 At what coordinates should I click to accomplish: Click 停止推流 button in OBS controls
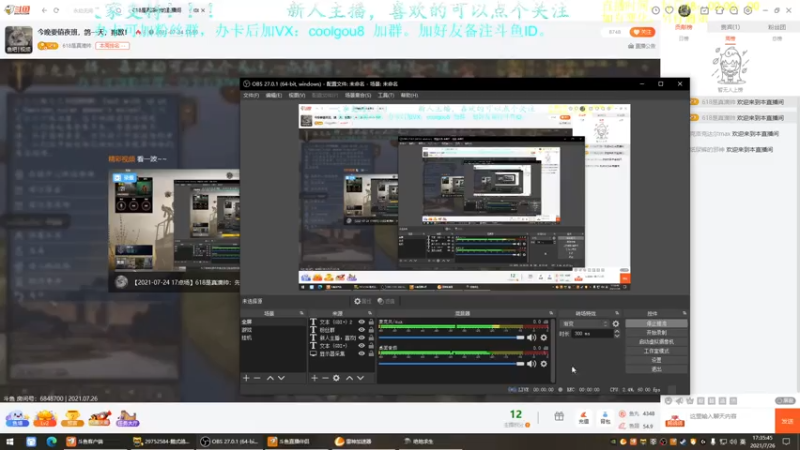click(x=656, y=323)
